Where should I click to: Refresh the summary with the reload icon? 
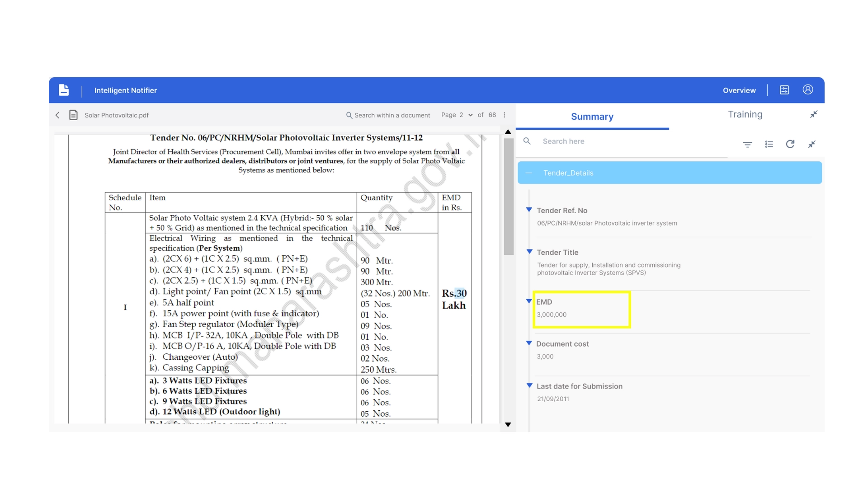790,144
